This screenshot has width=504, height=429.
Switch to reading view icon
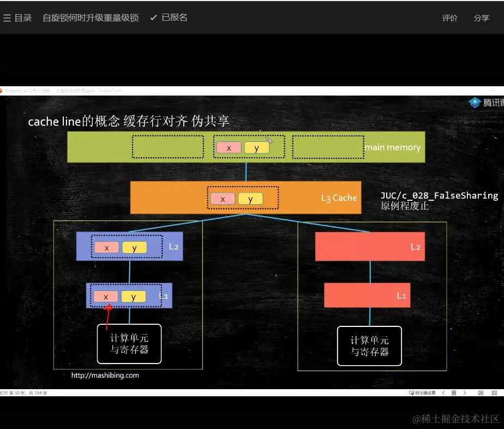pos(481,392)
